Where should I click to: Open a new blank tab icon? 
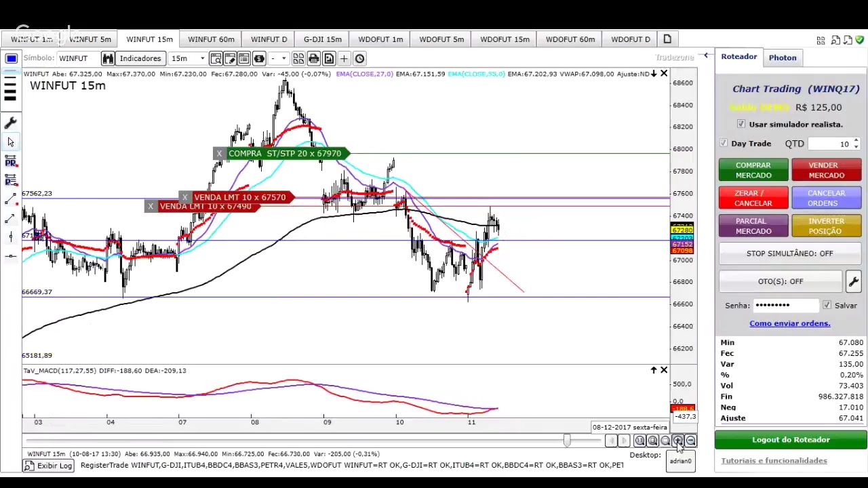(667, 39)
